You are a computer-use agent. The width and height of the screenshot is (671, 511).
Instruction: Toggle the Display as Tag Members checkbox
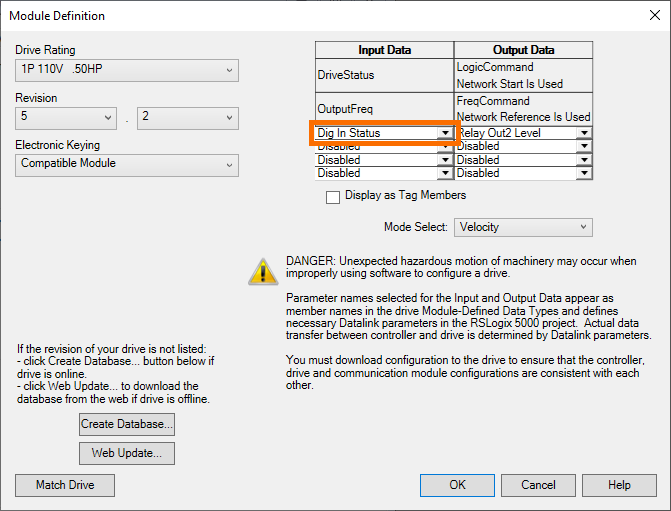click(333, 197)
